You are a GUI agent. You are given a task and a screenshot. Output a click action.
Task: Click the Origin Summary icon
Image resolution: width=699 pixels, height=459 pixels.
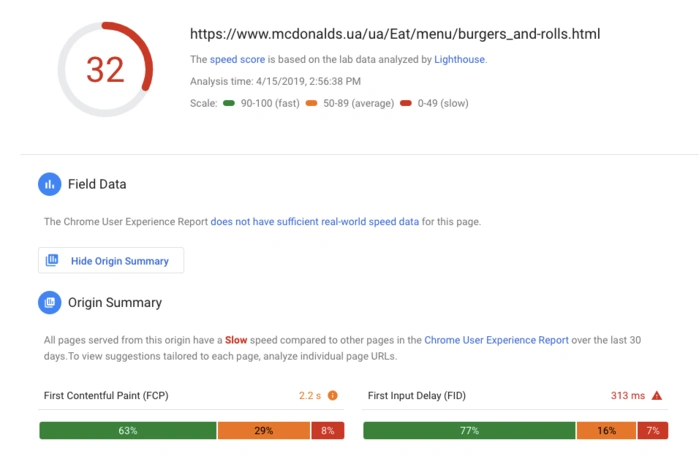coord(50,302)
